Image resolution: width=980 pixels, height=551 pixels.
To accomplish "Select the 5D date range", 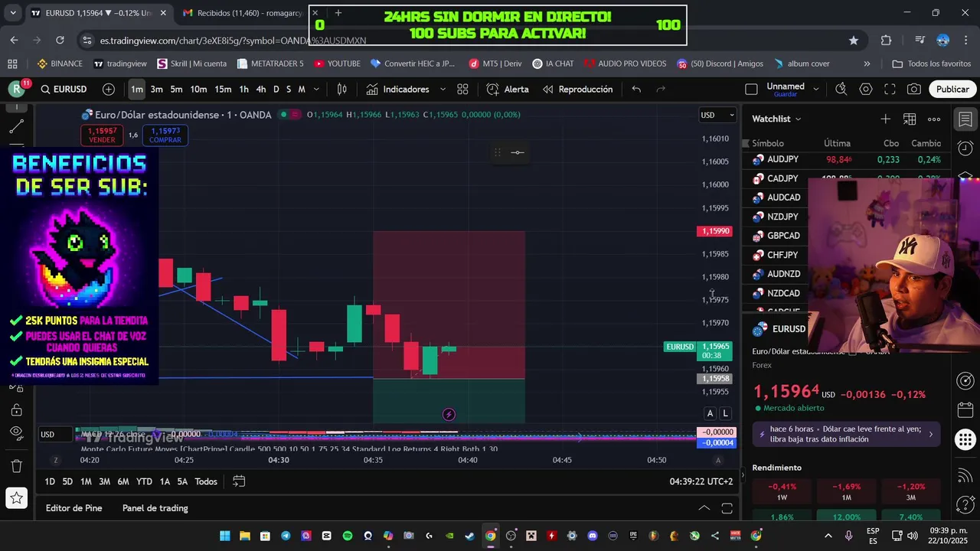I will [67, 481].
